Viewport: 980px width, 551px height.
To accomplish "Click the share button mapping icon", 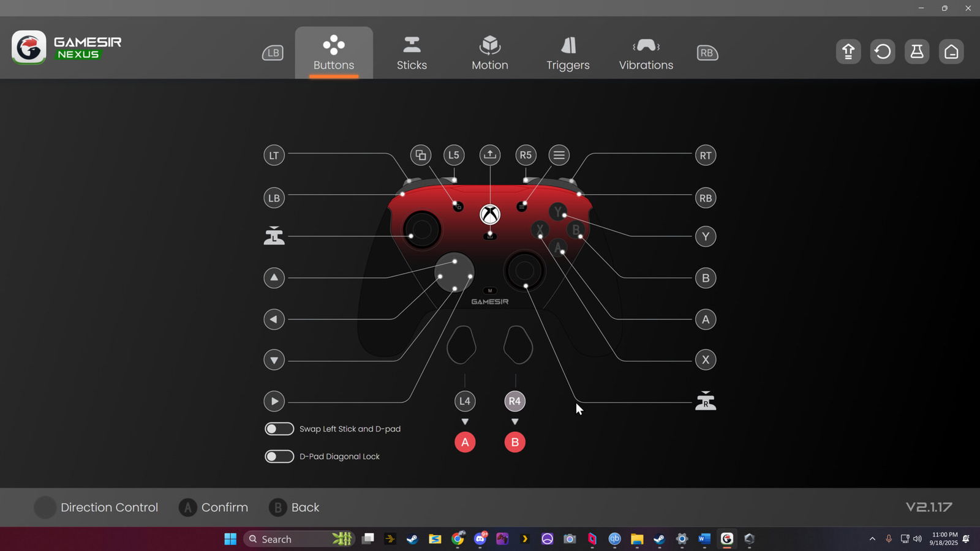I will (x=490, y=155).
